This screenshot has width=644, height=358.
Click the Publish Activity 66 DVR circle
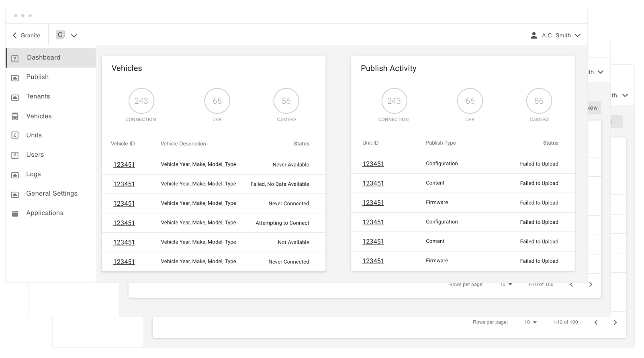coord(470,101)
